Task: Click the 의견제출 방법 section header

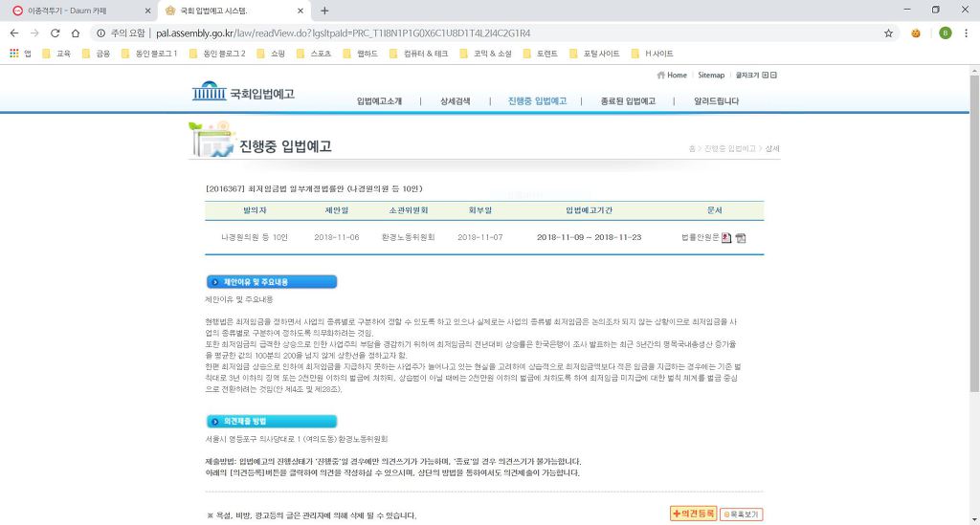Action: tap(271, 422)
